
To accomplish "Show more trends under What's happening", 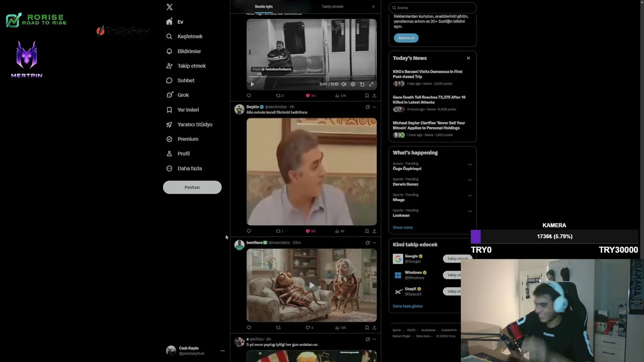I will point(403,227).
